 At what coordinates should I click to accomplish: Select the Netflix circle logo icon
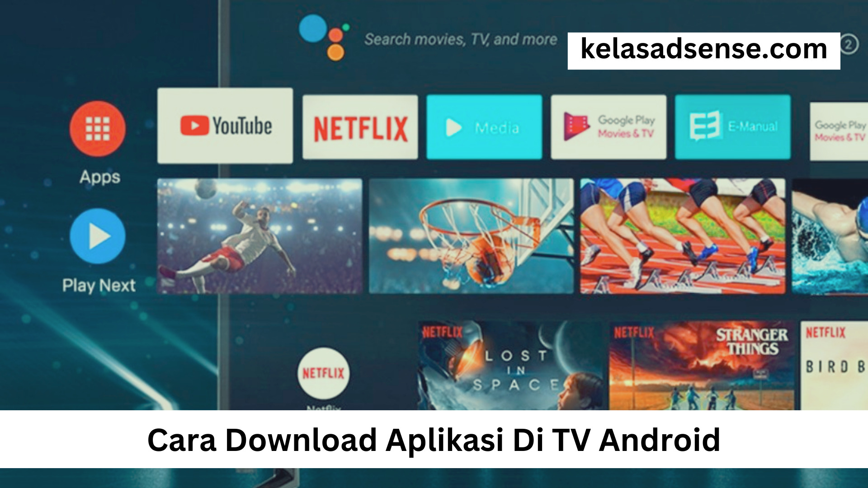pyautogui.click(x=324, y=372)
